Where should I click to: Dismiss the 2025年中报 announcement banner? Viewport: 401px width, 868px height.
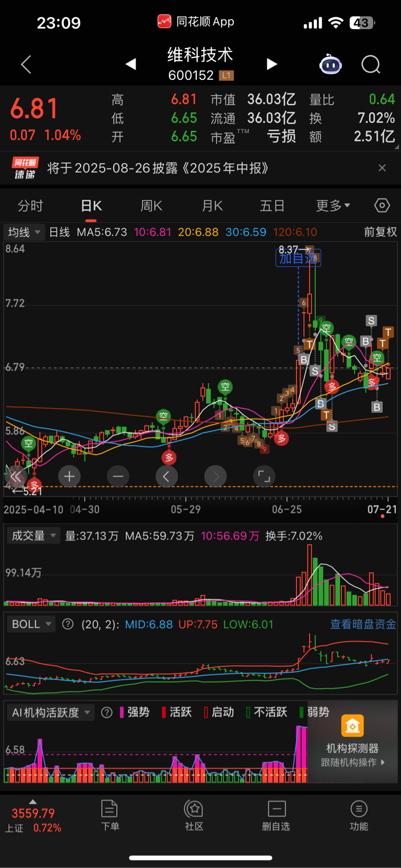(382, 168)
